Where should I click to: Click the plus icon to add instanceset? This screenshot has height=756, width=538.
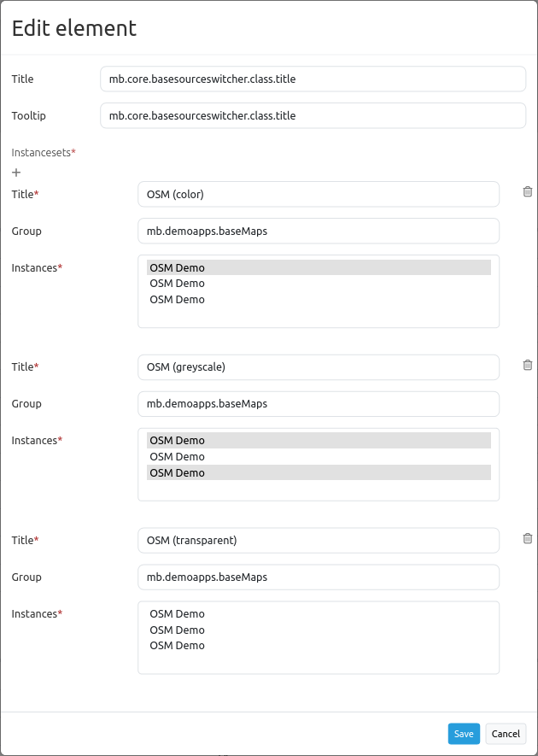coord(16,173)
